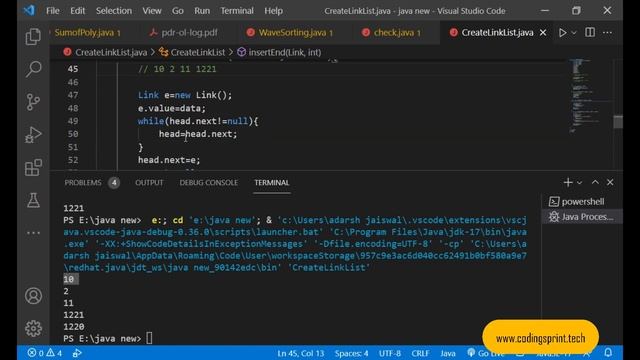This screenshot has width=640, height=360.
Task: Change indentation via Spaces: 4
Action: coord(351,353)
